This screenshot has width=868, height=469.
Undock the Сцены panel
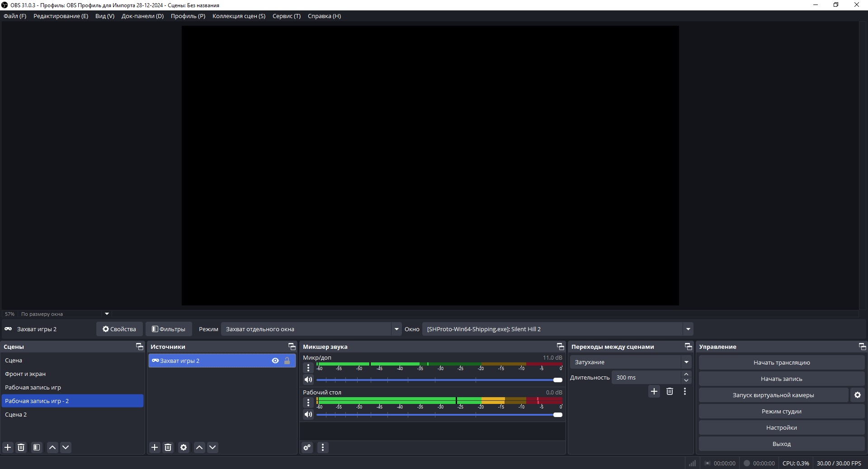(140, 347)
